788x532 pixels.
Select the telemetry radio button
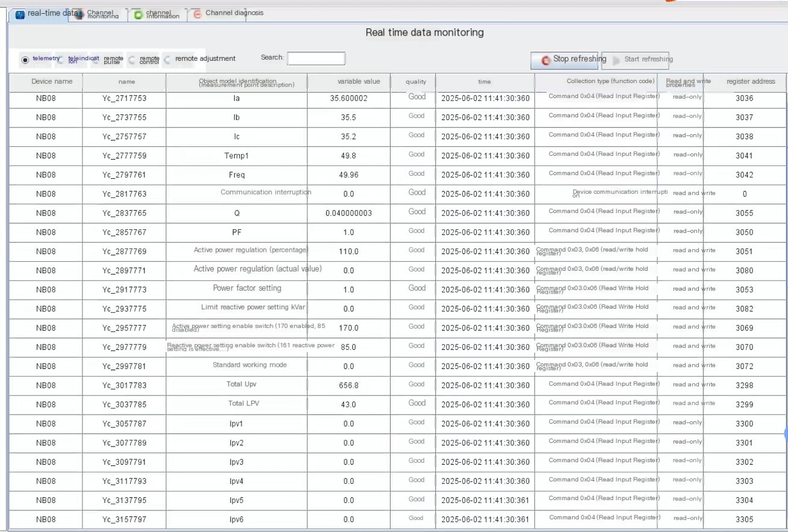point(25,60)
